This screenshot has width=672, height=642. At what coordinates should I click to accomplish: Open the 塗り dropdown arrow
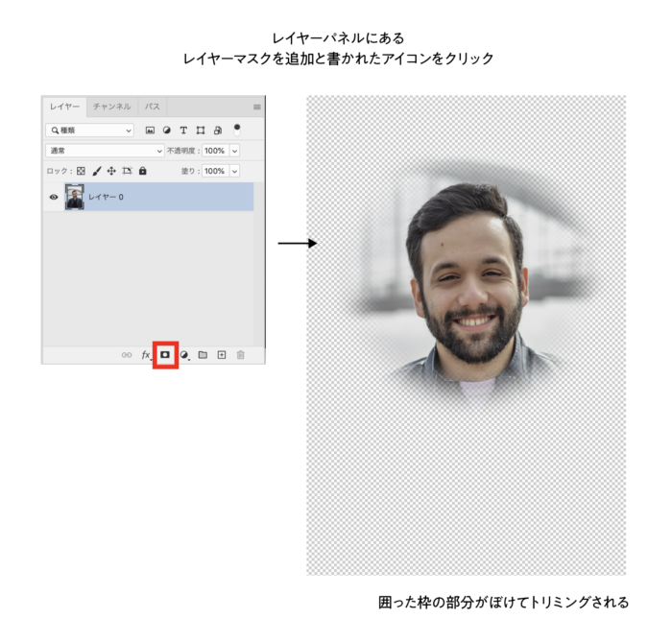point(235,171)
